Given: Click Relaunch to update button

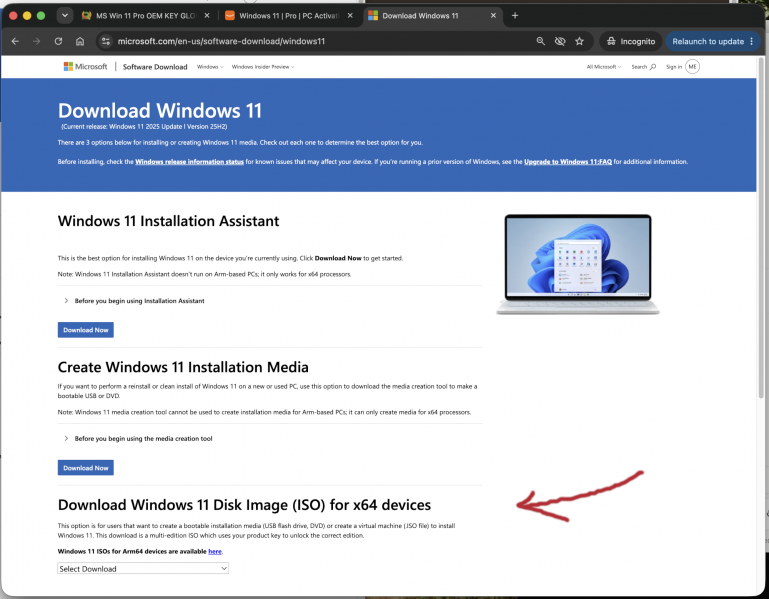Looking at the screenshot, I should click(713, 42).
